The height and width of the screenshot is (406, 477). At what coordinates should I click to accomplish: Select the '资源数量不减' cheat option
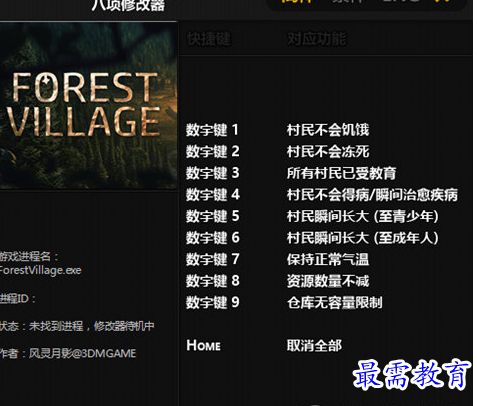(x=328, y=281)
